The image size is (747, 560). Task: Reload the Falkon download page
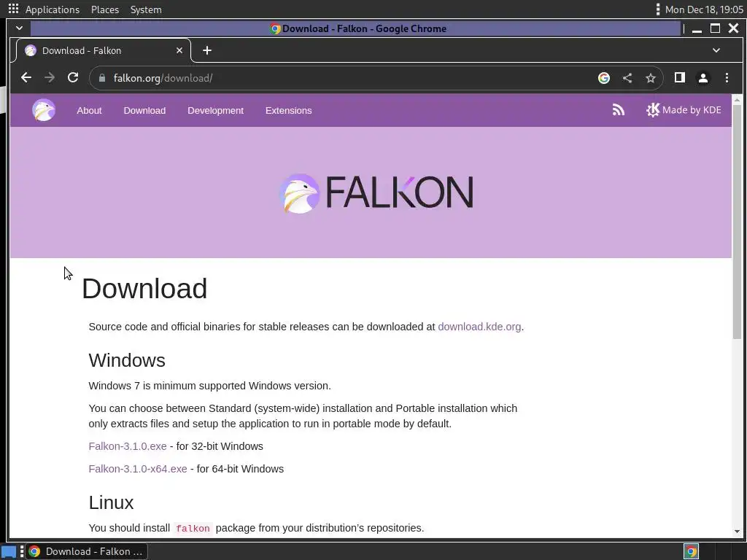pyautogui.click(x=73, y=77)
